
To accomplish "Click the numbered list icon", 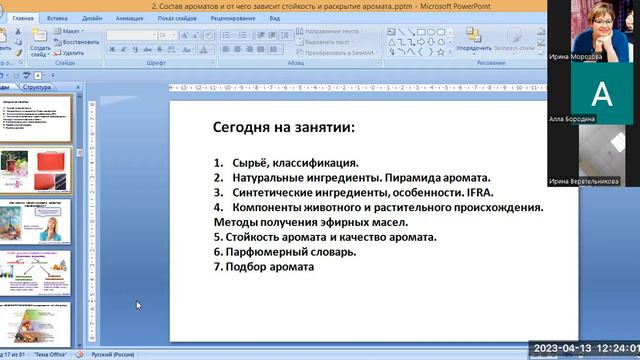I will [x=243, y=36].
